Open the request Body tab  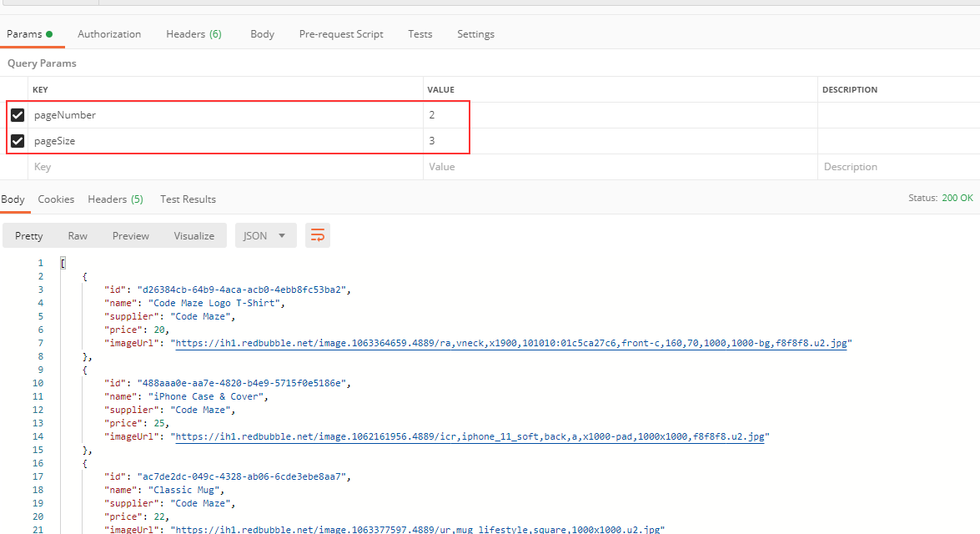262,34
